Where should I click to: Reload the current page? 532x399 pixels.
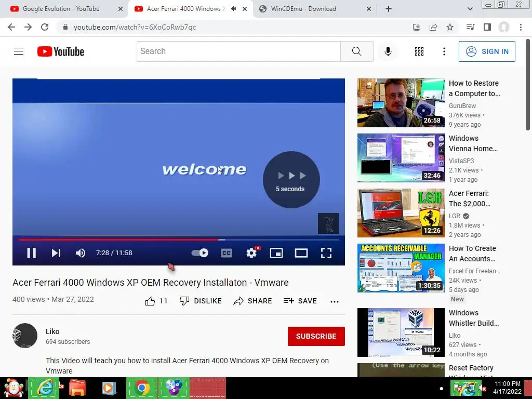[45, 27]
